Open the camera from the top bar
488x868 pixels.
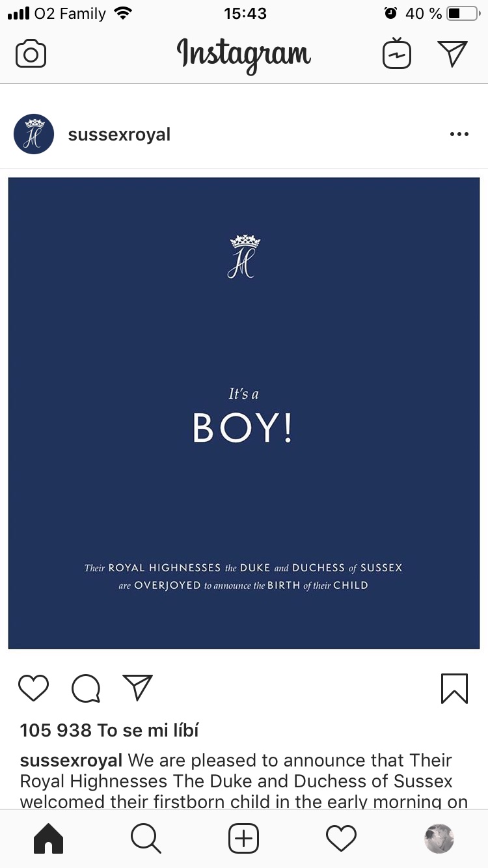click(31, 54)
